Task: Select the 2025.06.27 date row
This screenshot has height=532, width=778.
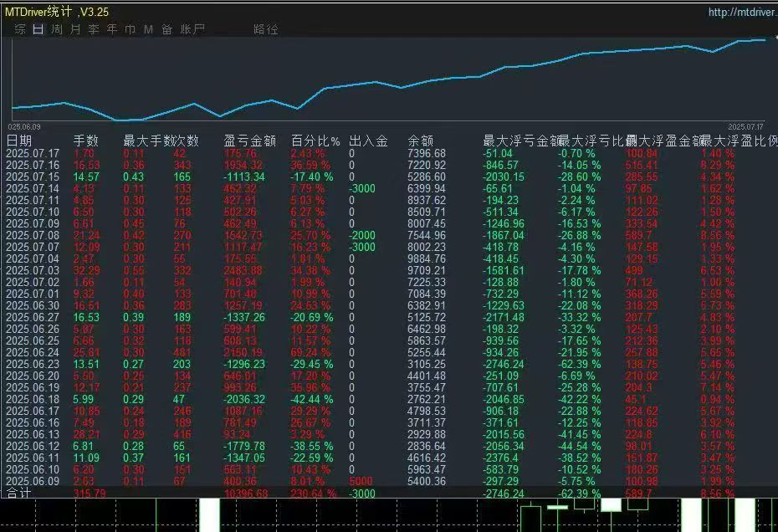Action: [x=33, y=317]
